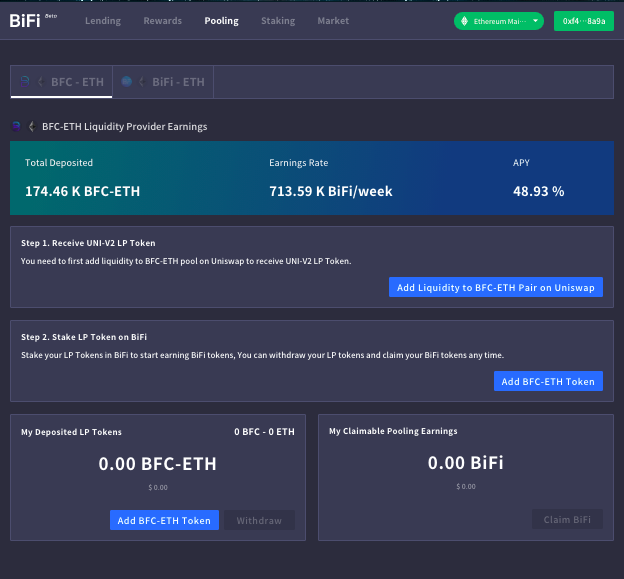Click Add Liquidity to BFC-ETH Pair on Uniswap
The image size is (624, 579).
(495, 287)
